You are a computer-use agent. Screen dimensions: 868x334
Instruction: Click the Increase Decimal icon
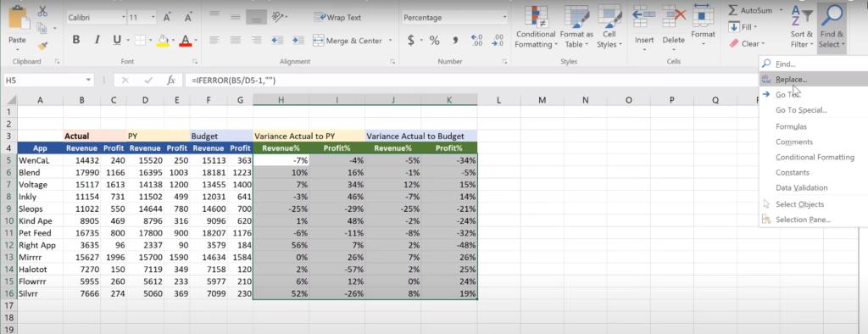(476, 41)
